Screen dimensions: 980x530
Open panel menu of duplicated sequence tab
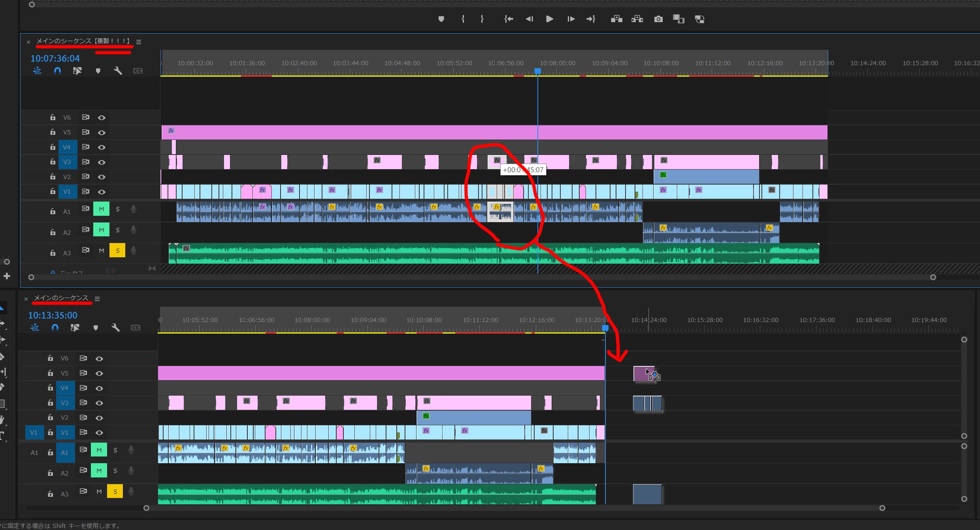(x=139, y=42)
